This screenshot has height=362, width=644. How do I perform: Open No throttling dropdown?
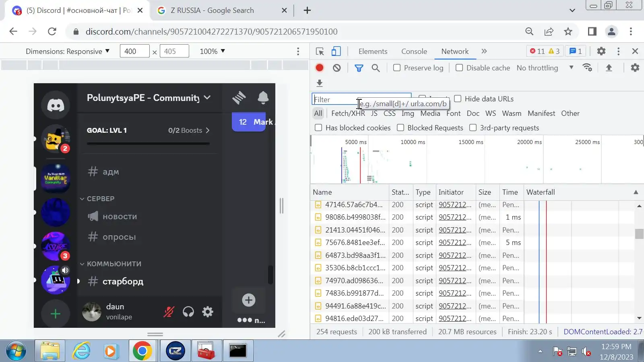coord(545,68)
